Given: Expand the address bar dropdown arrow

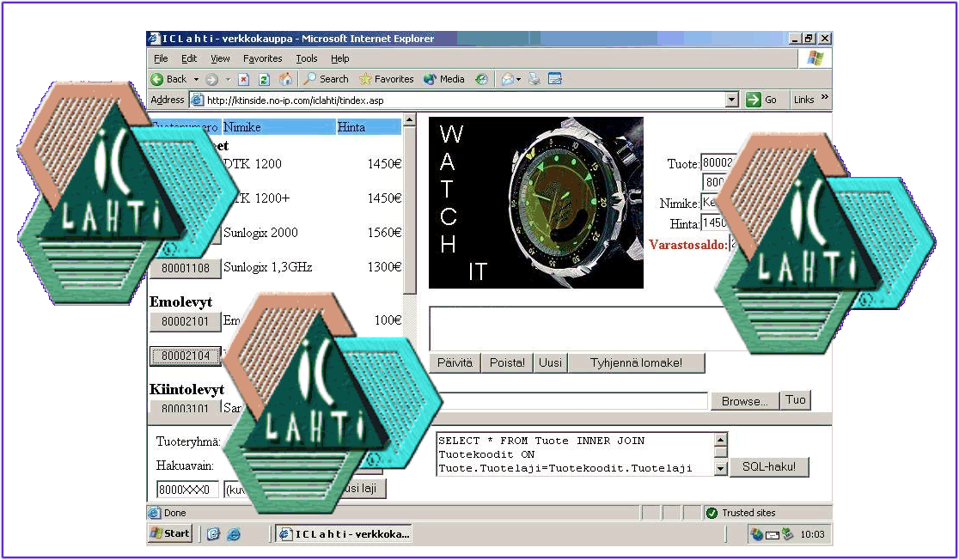Looking at the screenshot, I should click(732, 100).
